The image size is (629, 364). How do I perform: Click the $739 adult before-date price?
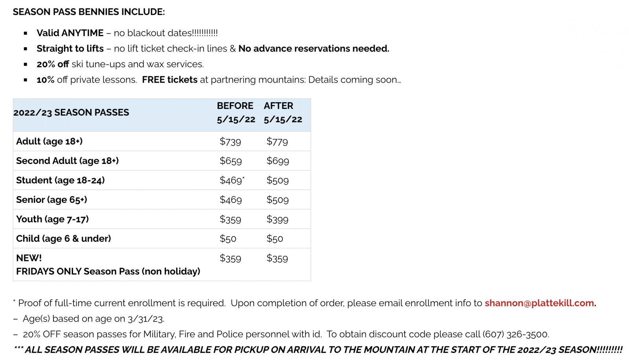pos(230,142)
